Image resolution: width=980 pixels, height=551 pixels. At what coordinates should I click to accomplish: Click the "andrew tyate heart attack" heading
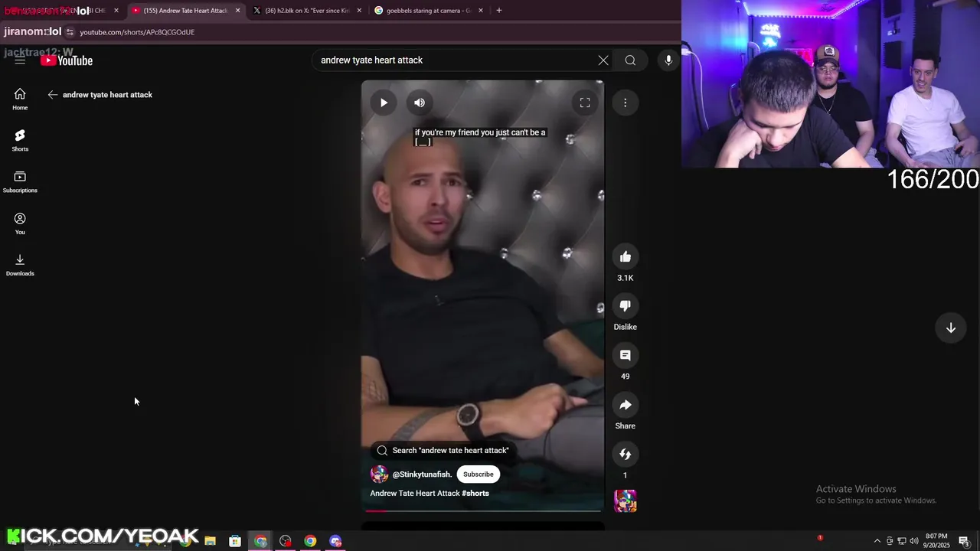pyautogui.click(x=107, y=95)
